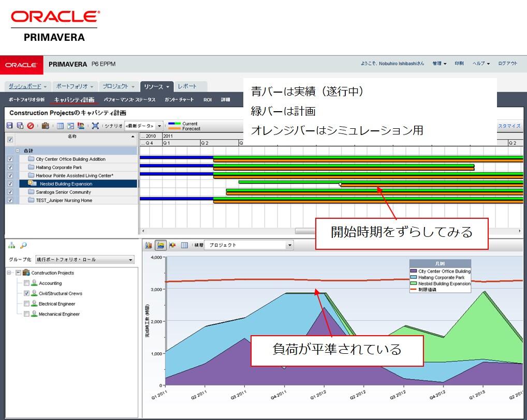Click the flag chart icon next to area chart

click(x=172, y=245)
